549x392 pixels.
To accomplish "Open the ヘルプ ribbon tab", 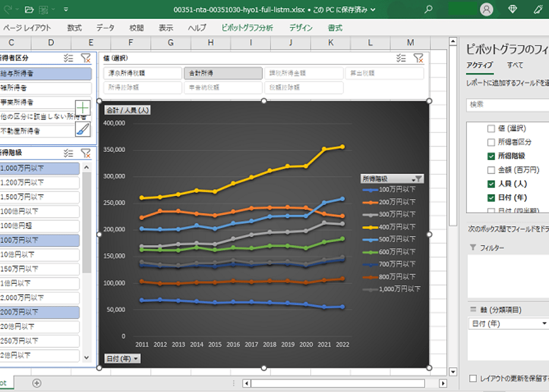I will pyautogui.click(x=197, y=28).
